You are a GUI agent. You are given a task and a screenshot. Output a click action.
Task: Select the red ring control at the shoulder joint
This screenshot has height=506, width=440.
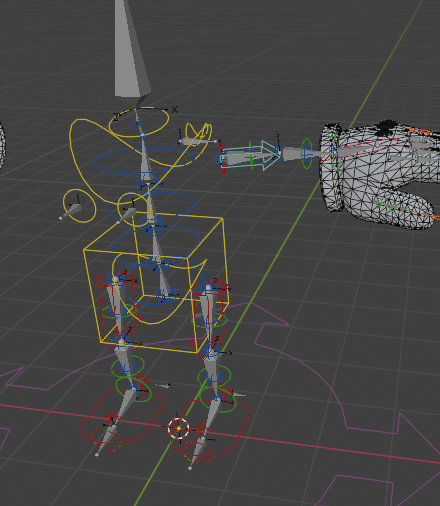point(222,157)
